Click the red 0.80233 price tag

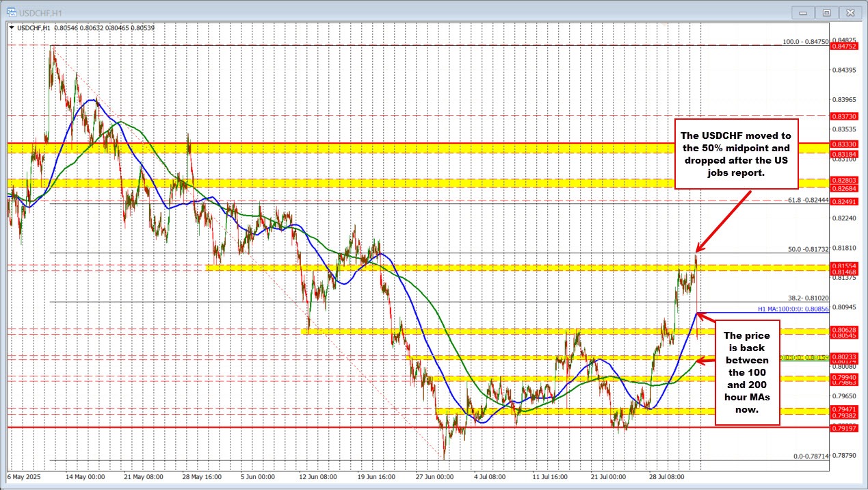pyautogui.click(x=845, y=357)
